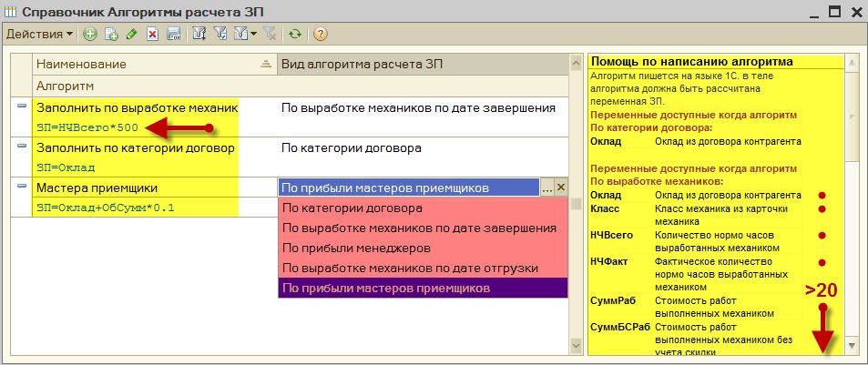Click the green Refresh list icon

294,34
